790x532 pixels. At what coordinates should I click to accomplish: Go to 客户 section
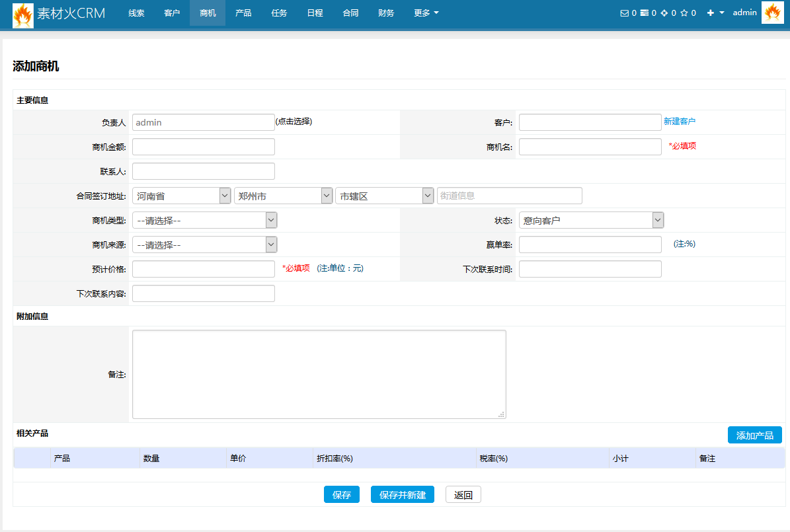(x=172, y=13)
